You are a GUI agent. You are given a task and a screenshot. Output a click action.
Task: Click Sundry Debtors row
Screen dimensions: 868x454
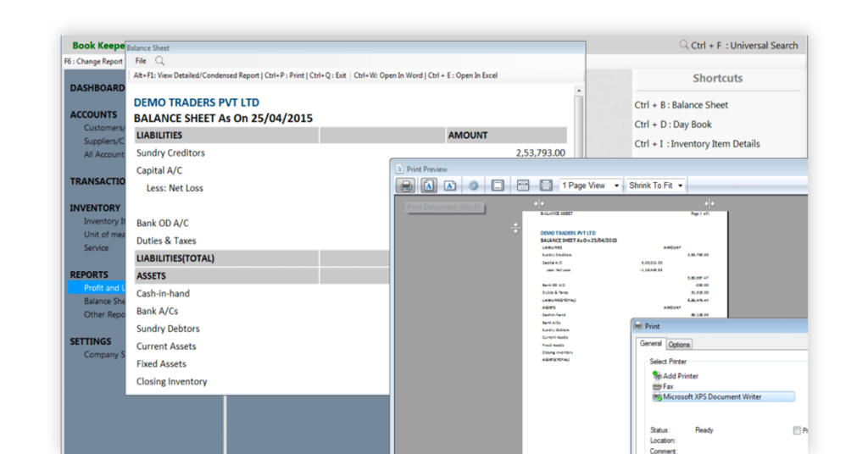coord(168,329)
